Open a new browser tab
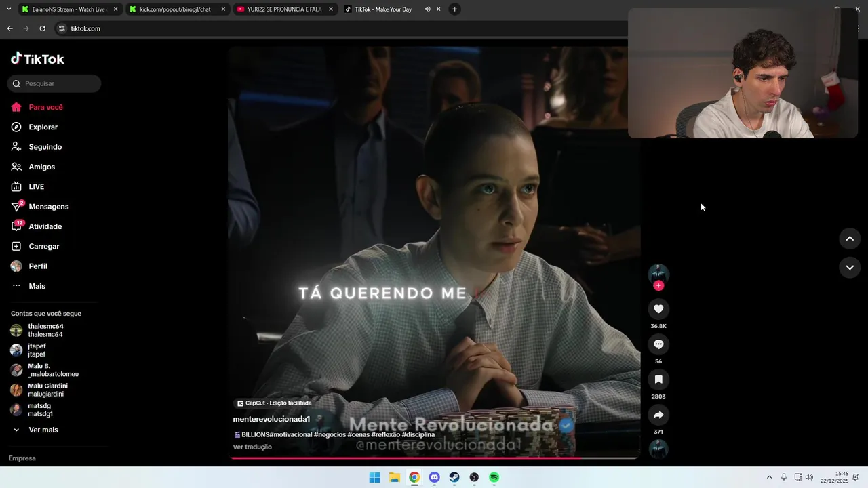 click(454, 9)
